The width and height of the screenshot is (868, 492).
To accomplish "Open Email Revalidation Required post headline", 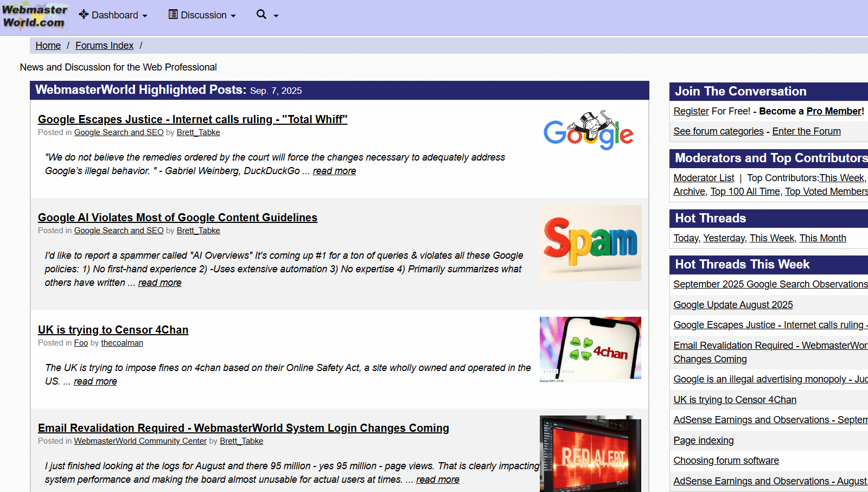I will click(244, 428).
